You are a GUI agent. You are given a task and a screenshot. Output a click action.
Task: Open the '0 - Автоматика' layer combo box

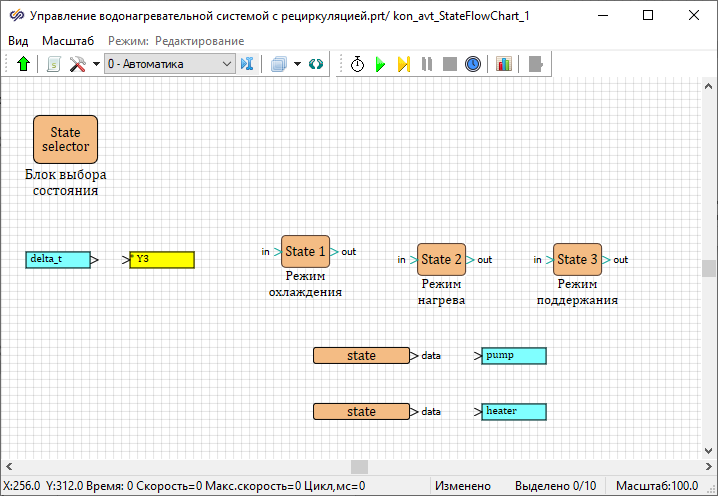(x=169, y=64)
